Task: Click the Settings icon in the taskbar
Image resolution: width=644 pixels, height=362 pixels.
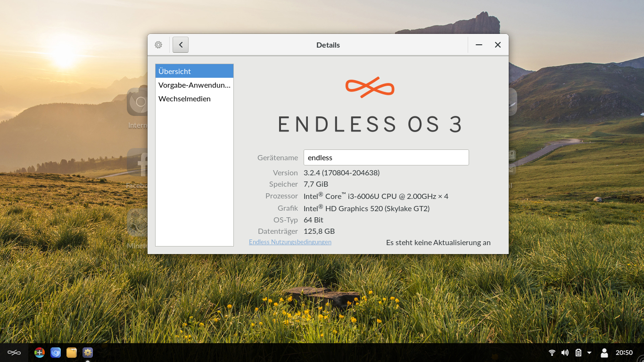Action: tap(88, 353)
